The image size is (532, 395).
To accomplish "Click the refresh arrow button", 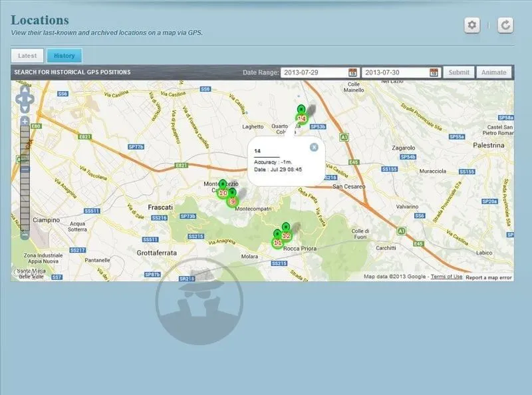I will [x=505, y=25].
